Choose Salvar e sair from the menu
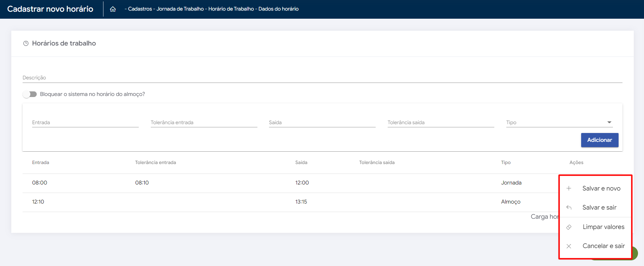The height and width of the screenshot is (266, 644). pyautogui.click(x=599, y=207)
